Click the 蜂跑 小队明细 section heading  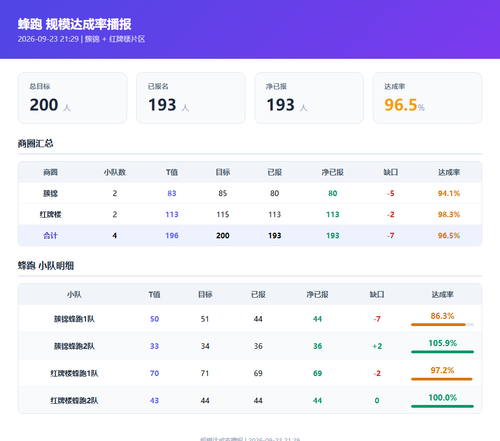tap(46, 266)
